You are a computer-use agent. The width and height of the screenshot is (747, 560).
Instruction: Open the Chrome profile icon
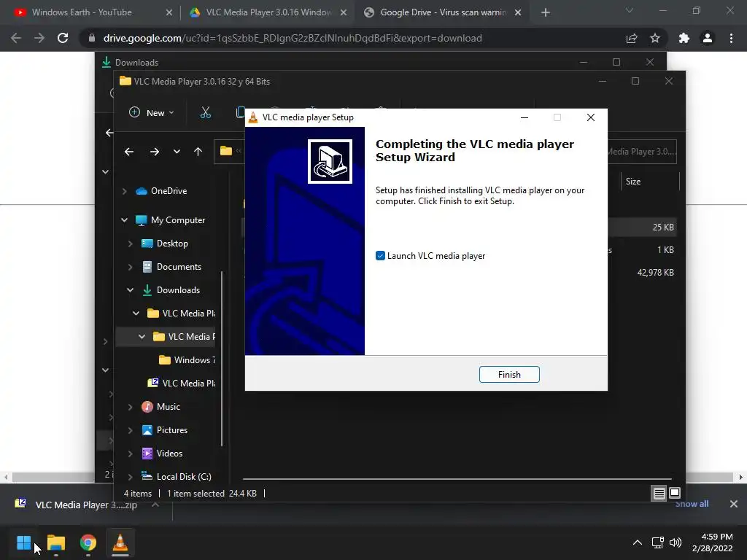[x=708, y=38]
